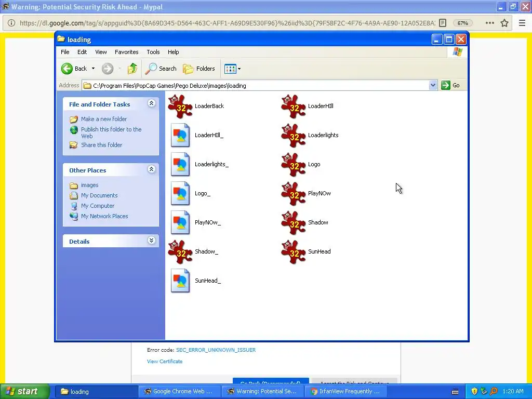Image resolution: width=532 pixels, height=399 pixels.
Task: Expand the Details panel
Action: click(151, 241)
